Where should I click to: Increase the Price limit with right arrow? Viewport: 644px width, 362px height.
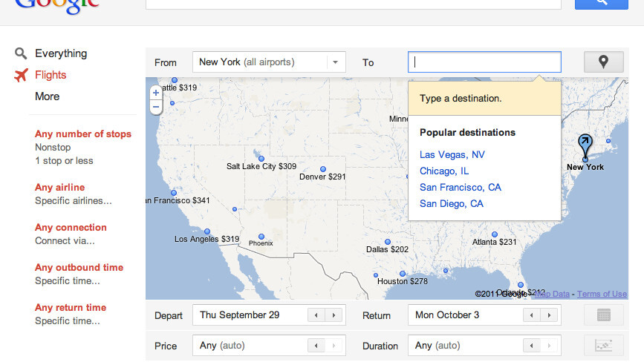click(336, 346)
